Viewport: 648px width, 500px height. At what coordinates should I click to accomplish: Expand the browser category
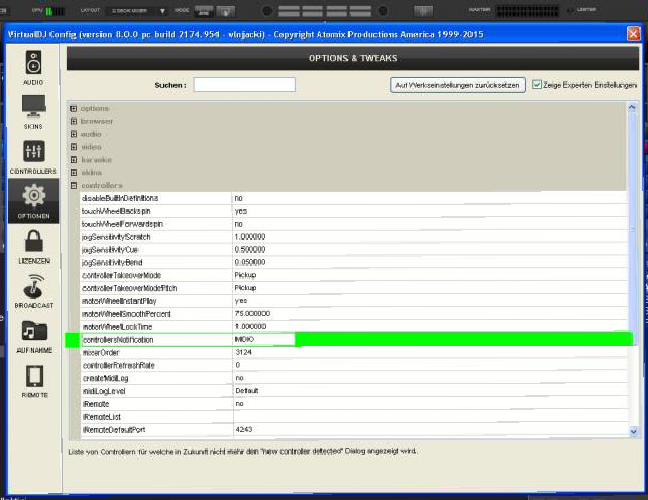coord(74,121)
